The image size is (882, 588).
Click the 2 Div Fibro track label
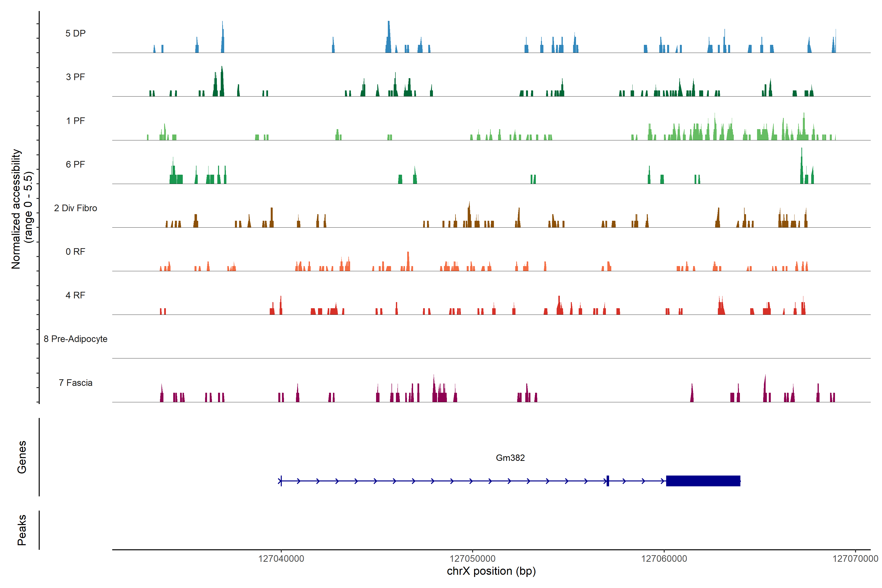[75, 208]
